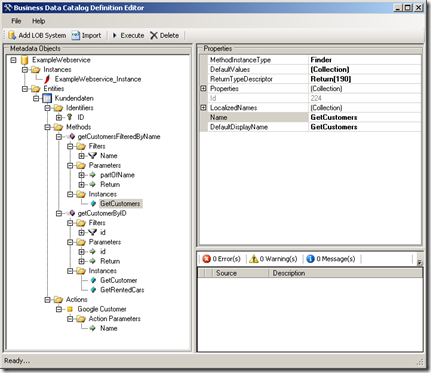Toggle the 0 Message(s) filter button

coord(331,259)
